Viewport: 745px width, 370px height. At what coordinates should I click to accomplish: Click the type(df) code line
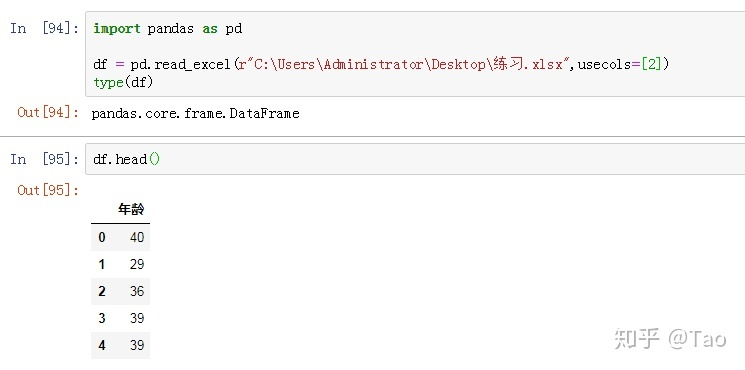(x=123, y=82)
